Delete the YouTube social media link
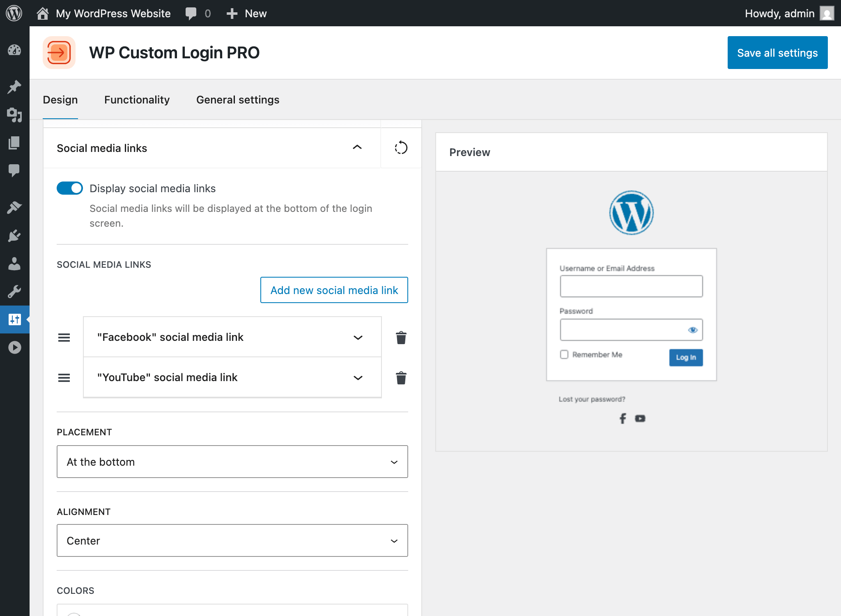841x616 pixels. click(x=401, y=378)
